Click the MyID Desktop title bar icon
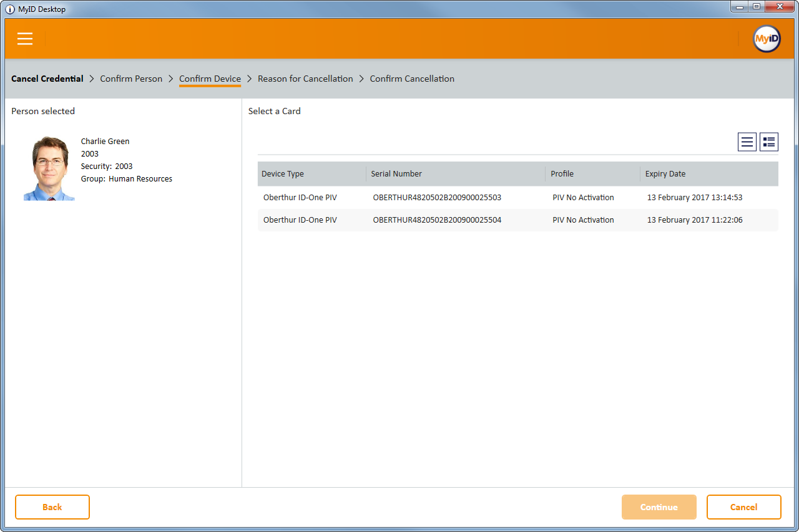Screen dimensions: 799x532 10,9
